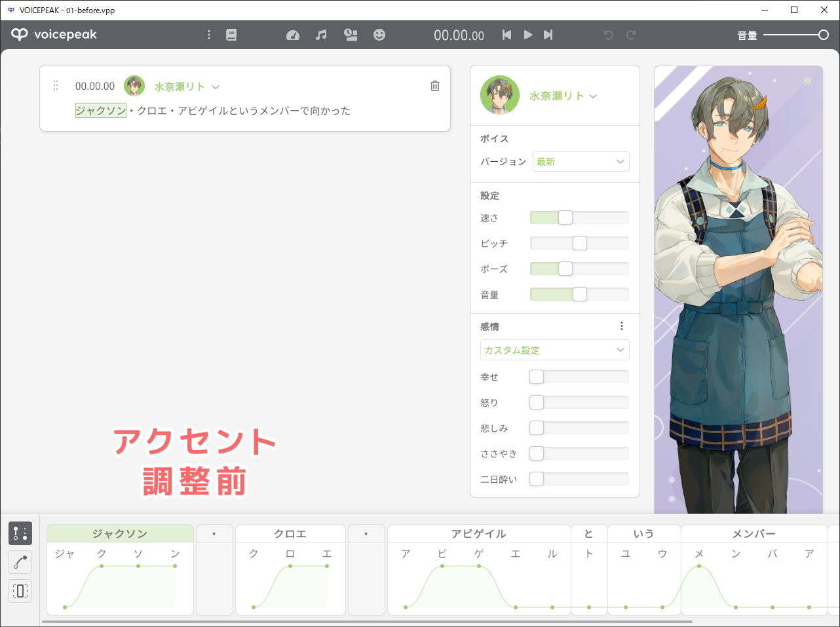Click the accent editor horizontal scrollbar
This screenshot has height=627, width=840.
pyautogui.click(x=367, y=622)
